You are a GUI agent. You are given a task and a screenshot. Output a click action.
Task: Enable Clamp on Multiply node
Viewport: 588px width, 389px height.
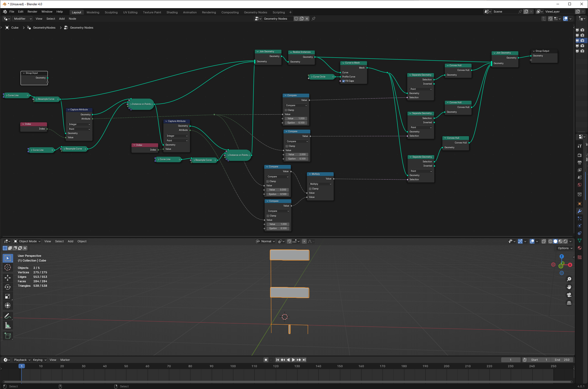click(x=310, y=189)
